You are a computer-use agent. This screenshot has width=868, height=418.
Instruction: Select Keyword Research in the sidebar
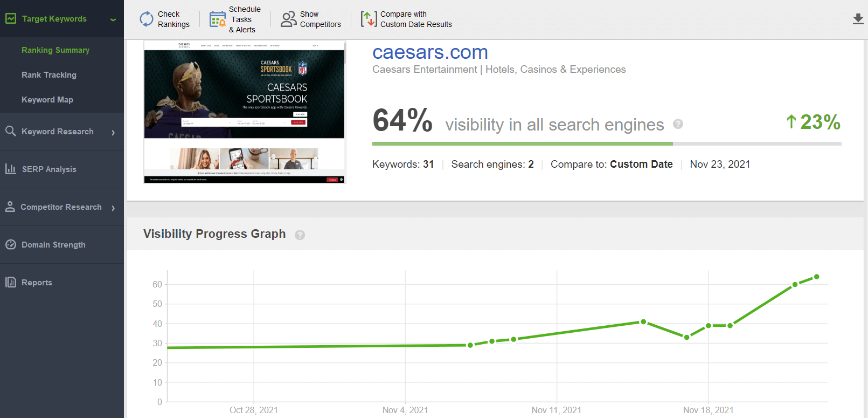pyautogui.click(x=58, y=132)
